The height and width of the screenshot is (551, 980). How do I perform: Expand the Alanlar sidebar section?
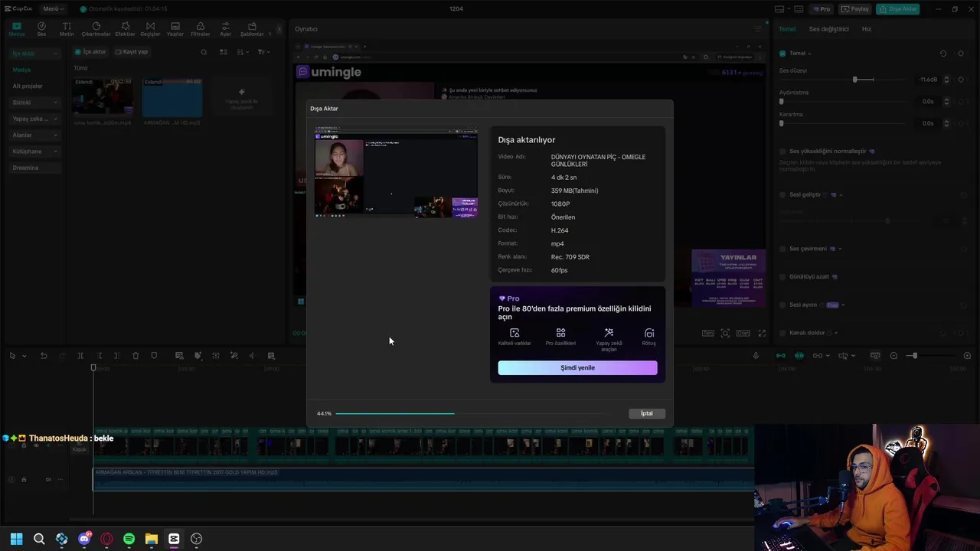tap(35, 135)
